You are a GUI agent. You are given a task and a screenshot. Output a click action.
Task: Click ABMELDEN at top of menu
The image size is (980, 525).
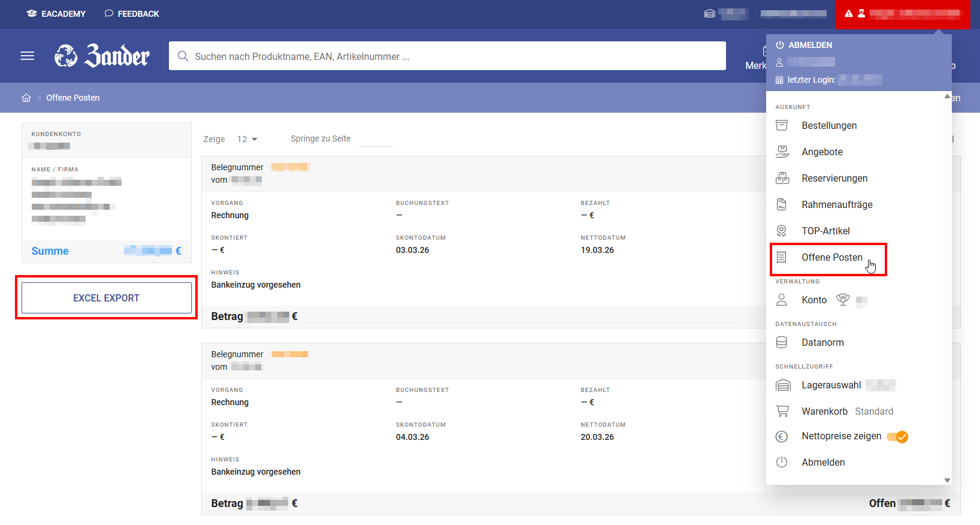click(x=804, y=45)
